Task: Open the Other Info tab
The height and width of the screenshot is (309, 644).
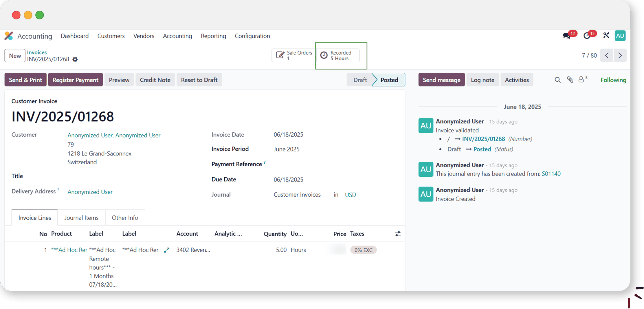Action: [125, 218]
